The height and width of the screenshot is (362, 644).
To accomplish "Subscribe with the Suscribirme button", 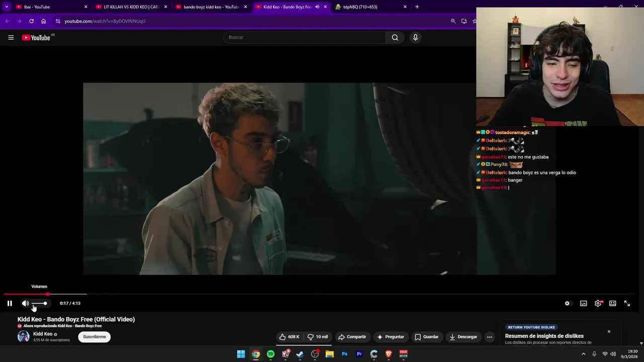I will click(94, 337).
